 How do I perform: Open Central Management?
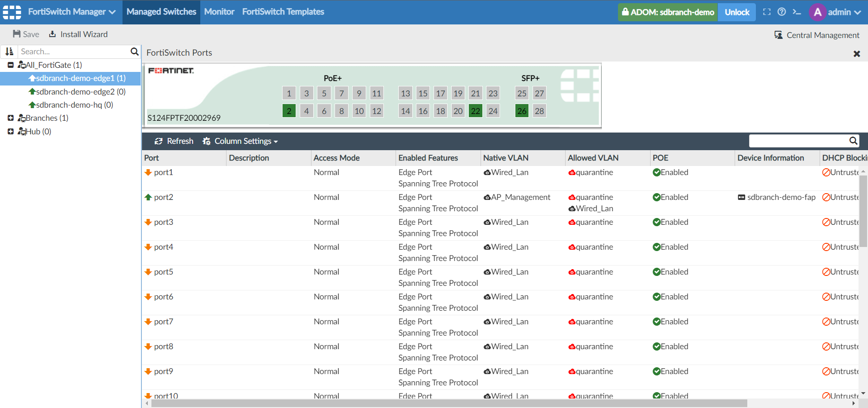(x=817, y=35)
